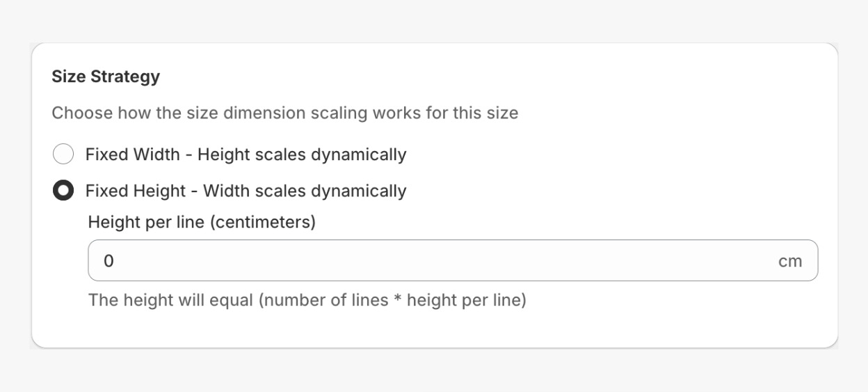Click the "Height per line (centimeters)" field label
The image size is (868, 392).
click(x=202, y=223)
